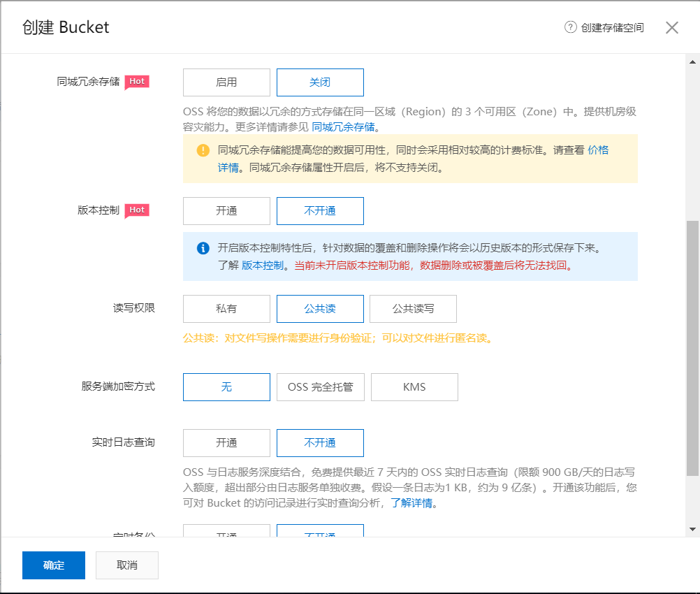This screenshot has height=594, width=700.
Task: Click Hot badge beside 同城冗余存储
Action: tap(137, 82)
